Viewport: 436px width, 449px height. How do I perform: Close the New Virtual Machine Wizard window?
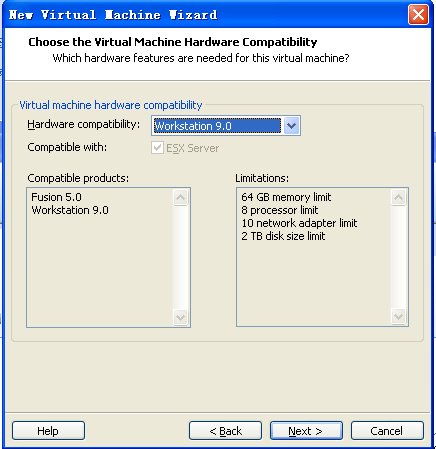point(418,15)
